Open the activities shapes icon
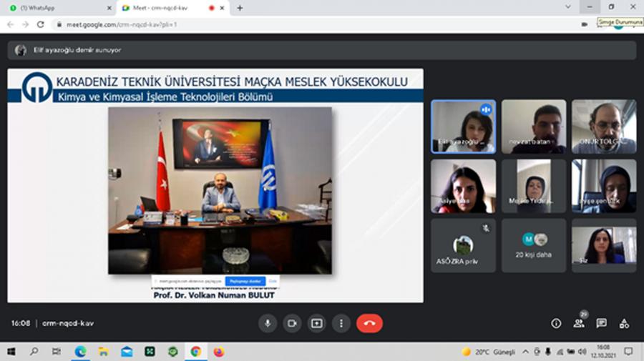The image size is (644, 361). [624, 323]
